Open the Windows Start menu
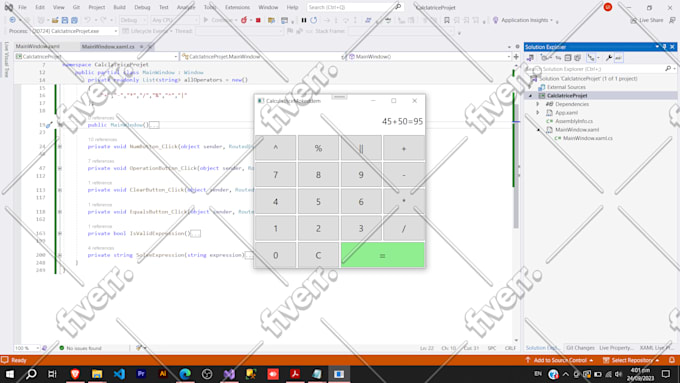 click(x=9, y=374)
